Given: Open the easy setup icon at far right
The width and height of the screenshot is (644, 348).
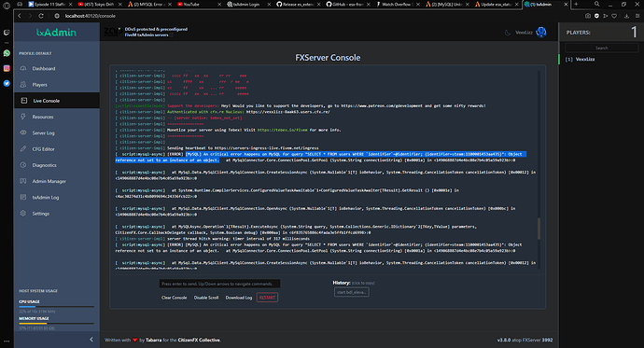Looking at the screenshot, I should [x=637, y=16].
